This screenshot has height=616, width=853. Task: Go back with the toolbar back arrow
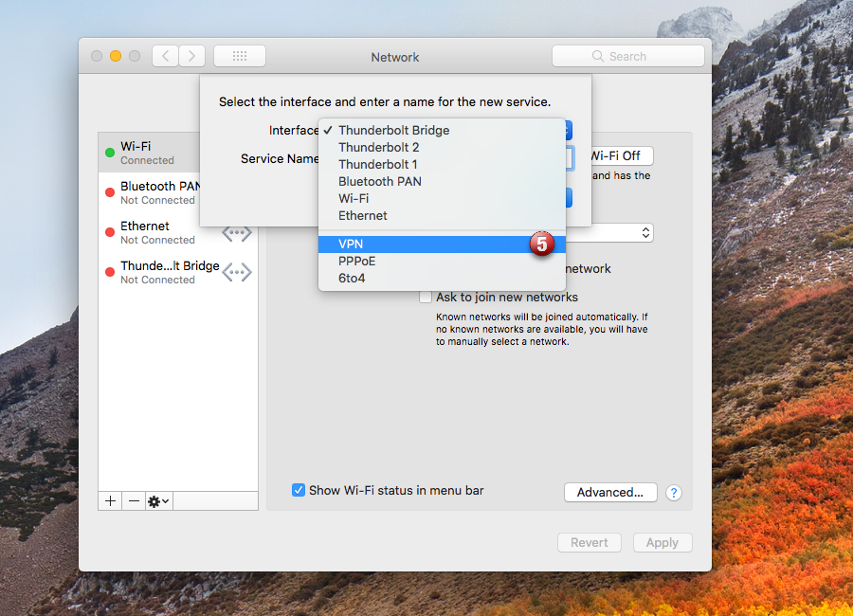(165, 56)
